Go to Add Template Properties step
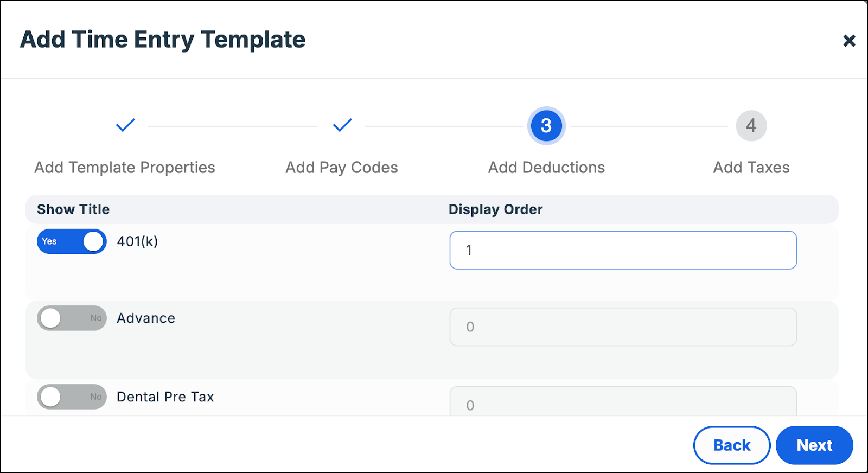 125,168
